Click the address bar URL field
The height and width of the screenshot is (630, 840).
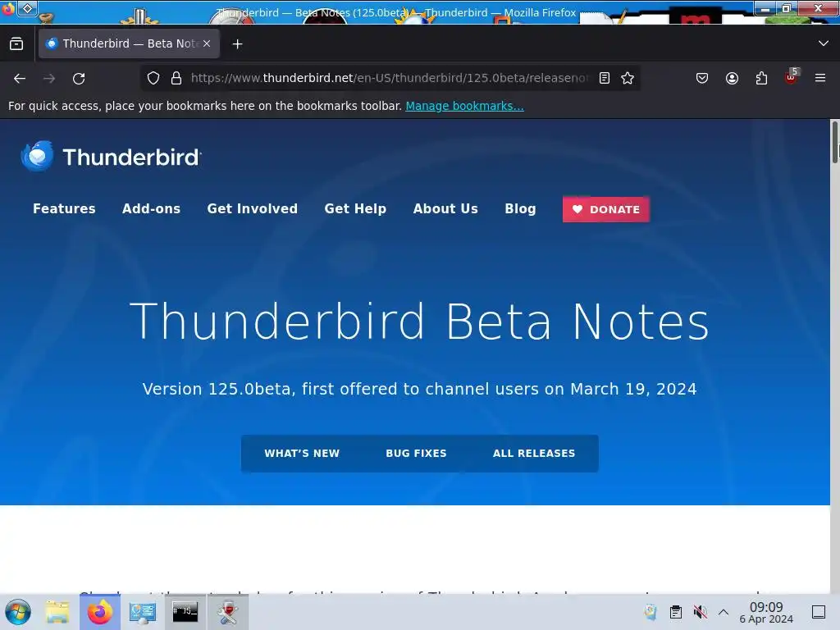point(389,78)
